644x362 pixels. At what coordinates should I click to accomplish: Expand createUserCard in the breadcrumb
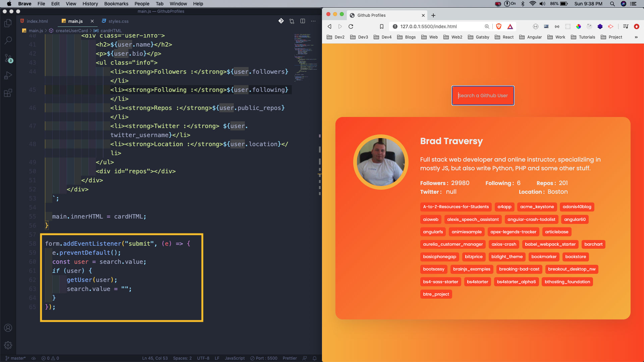coord(68,31)
